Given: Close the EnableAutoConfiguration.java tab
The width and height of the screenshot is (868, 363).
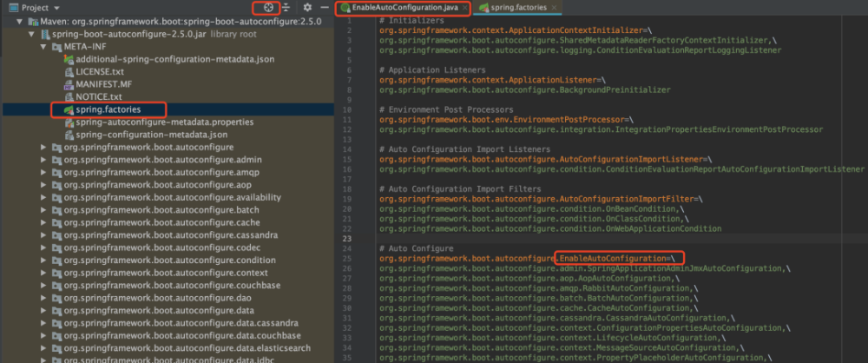Looking at the screenshot, I should pos(464,8).
